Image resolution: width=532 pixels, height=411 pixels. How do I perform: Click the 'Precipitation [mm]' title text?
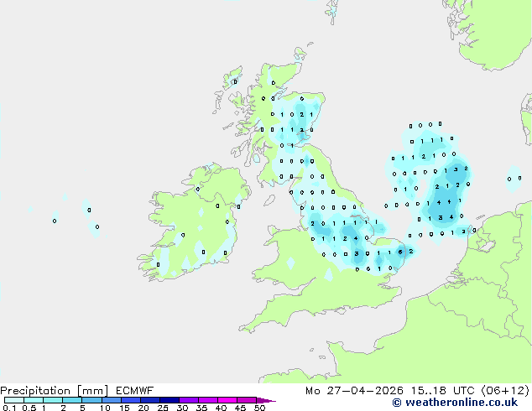point(55,391)
